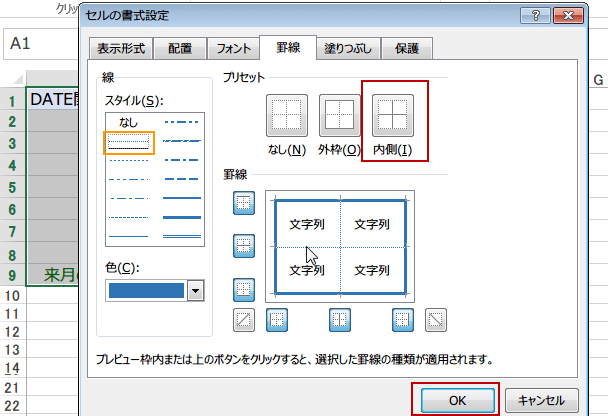Select row header 8 in the worksheet

[x=12, y=255]
